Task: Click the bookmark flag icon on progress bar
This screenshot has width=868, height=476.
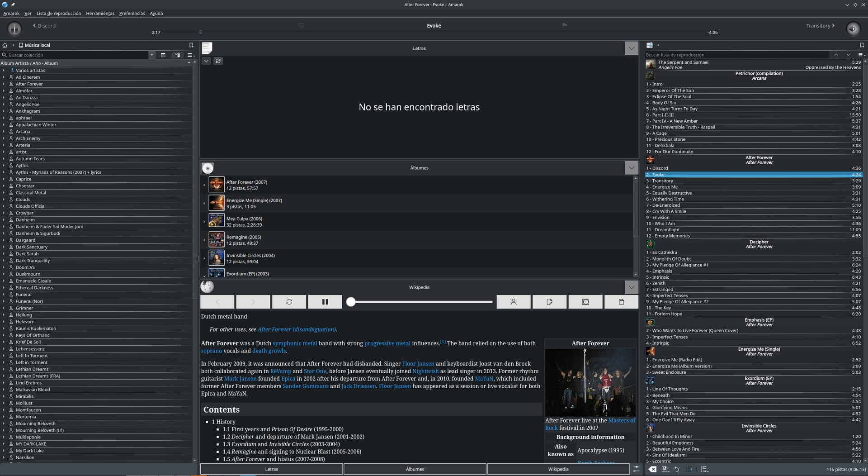Action: [x=565, y=25]
